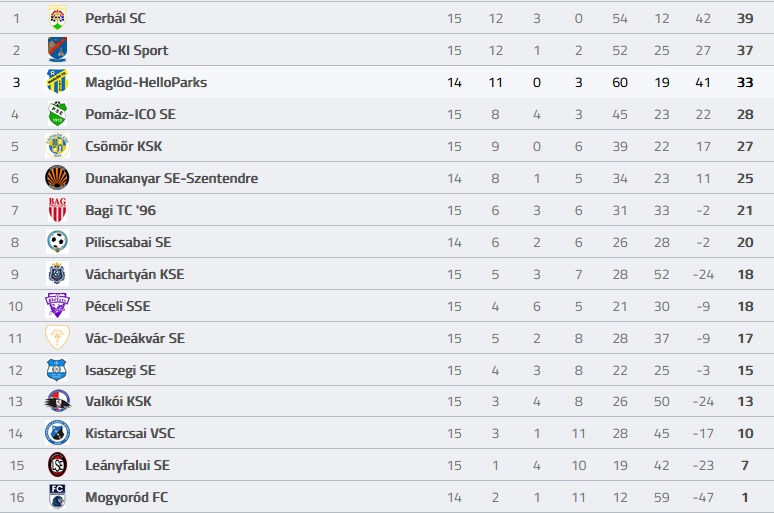Click the green Pomáz-ICO SE badge
The width and height of the screenshot is (774, 513).
click(57, 114)
